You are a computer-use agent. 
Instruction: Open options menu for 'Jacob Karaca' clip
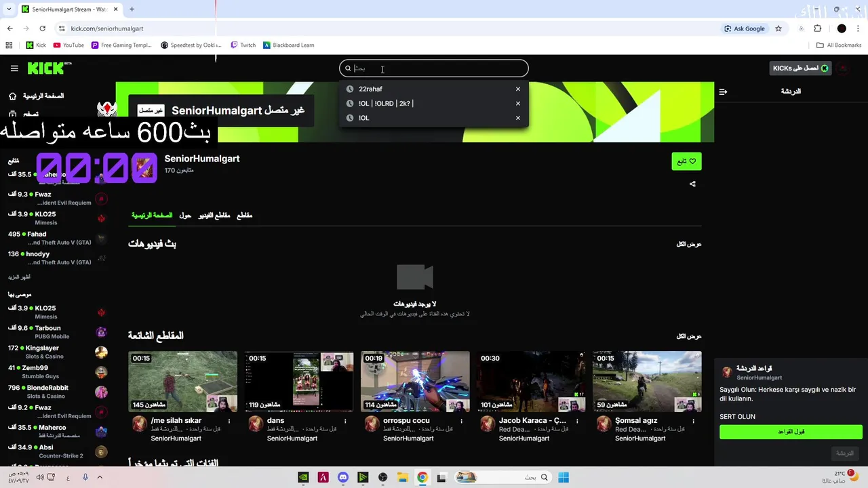578,421
